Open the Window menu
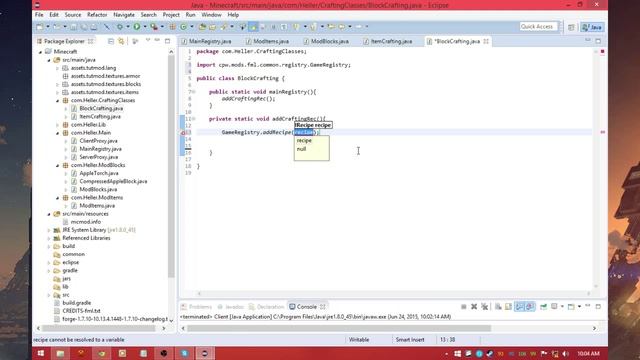The height and width of the screenshot is (360, 640). tap(211, 15)
